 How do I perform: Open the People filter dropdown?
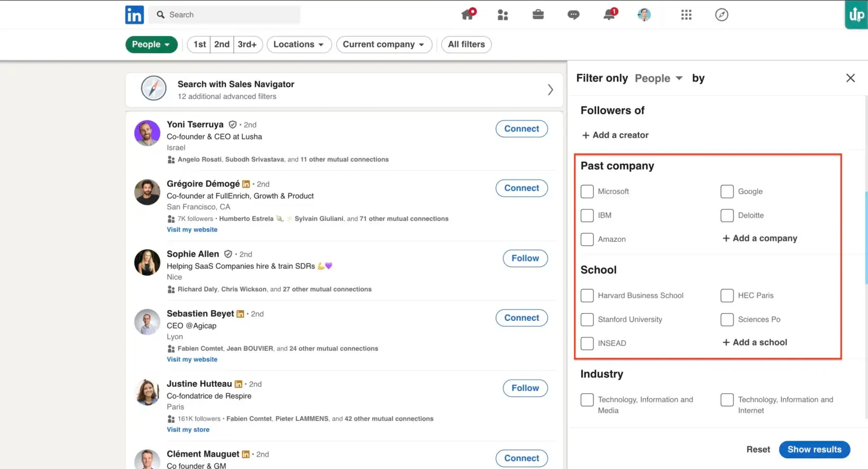coord(151,44)
